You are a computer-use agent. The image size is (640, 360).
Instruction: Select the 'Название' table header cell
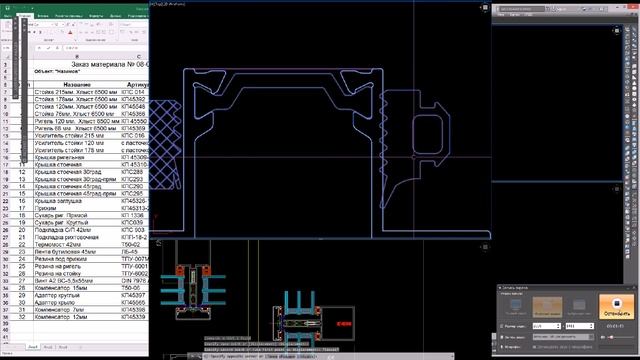point(77,85)
